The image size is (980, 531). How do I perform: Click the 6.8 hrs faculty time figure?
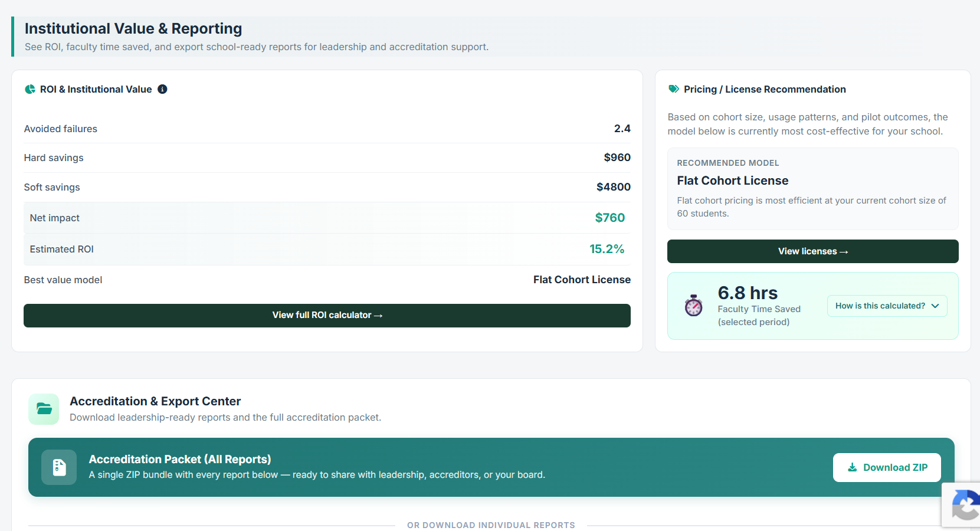(748, 293)
